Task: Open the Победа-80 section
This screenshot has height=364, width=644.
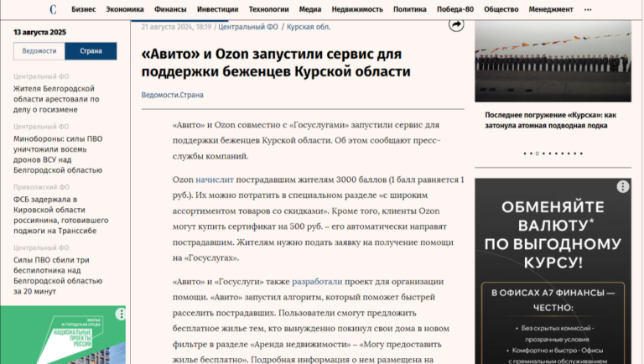Action: 455,9
